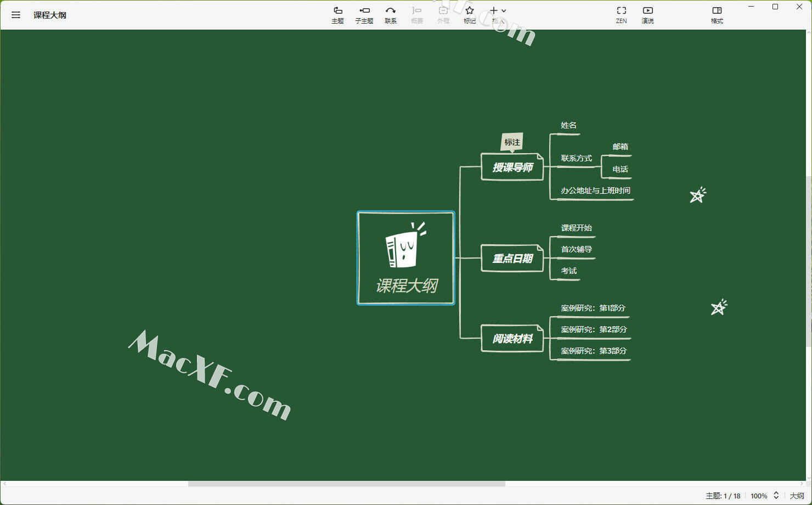Click the vertical scrollbar thumb

[809, 261]
